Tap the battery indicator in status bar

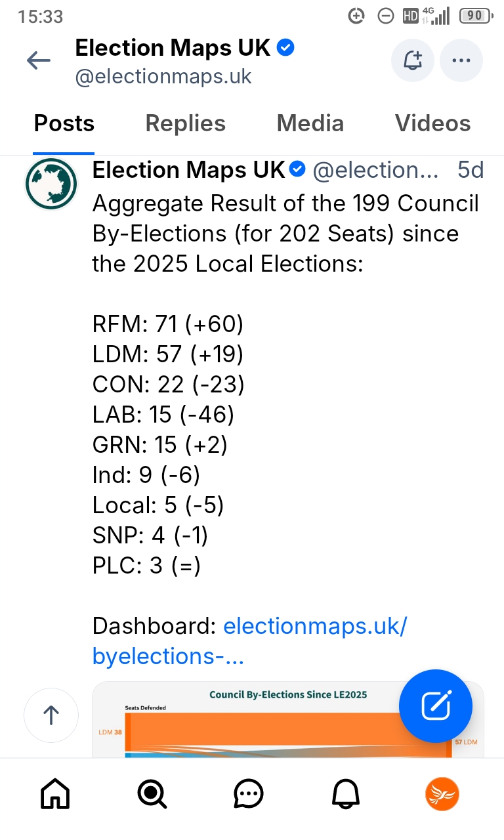pyautogui.click(x=475, y=16)
